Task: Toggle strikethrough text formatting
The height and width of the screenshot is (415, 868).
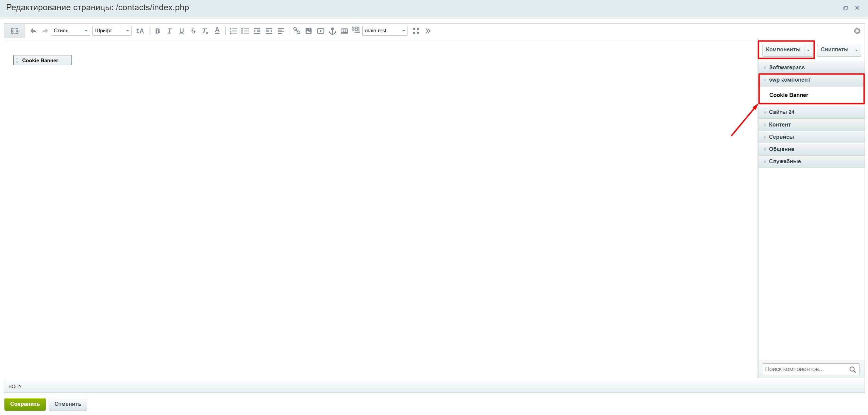Action: click(x=193, y=31)
